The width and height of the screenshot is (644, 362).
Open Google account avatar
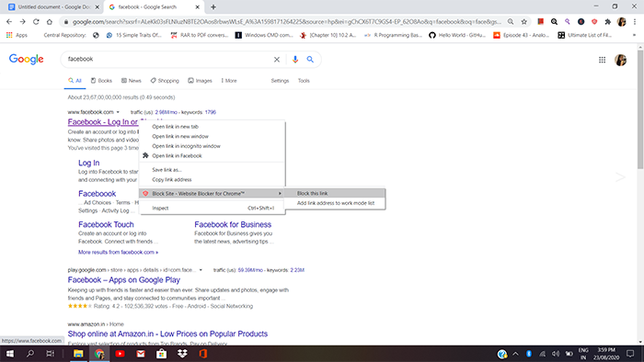point(621,60)
